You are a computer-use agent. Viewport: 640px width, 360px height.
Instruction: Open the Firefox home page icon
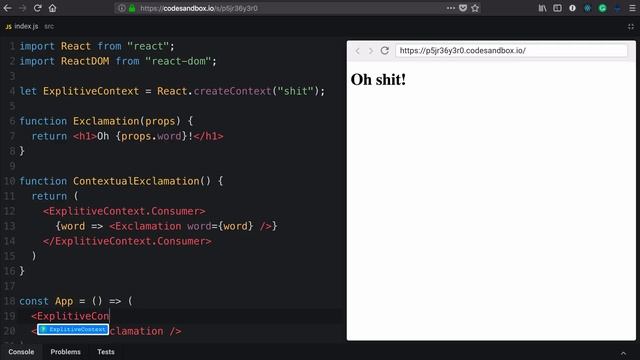tap(52, 8)
